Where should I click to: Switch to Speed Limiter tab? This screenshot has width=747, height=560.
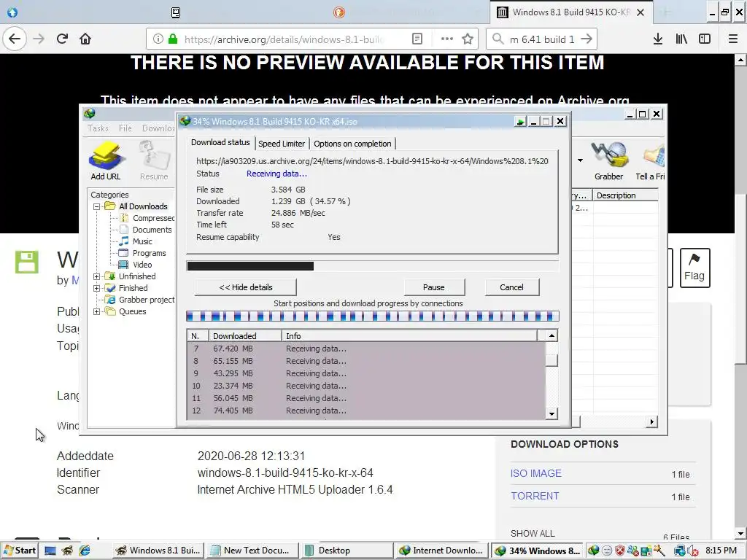coord(282,144)
